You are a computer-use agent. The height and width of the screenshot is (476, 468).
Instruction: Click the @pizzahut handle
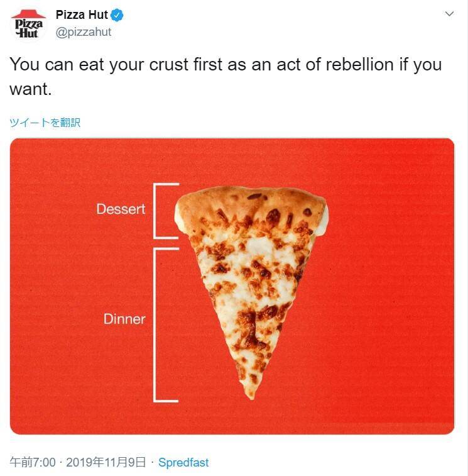[x=84, y=32]
